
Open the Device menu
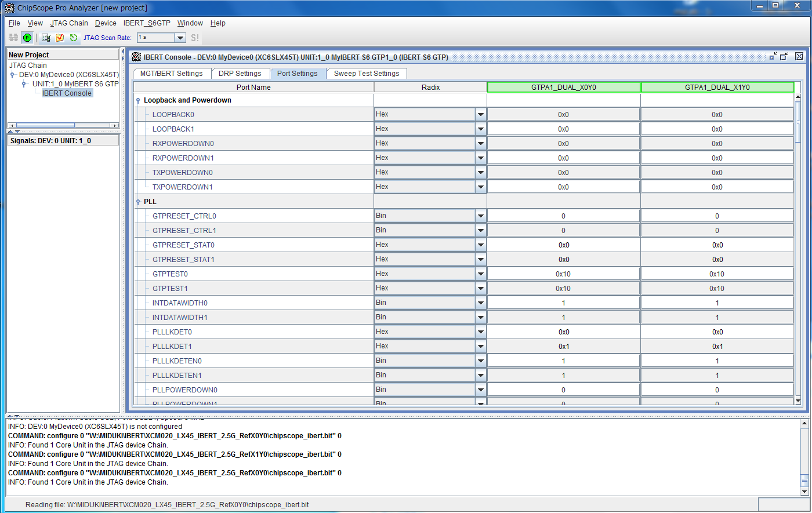tap(106, 23)
